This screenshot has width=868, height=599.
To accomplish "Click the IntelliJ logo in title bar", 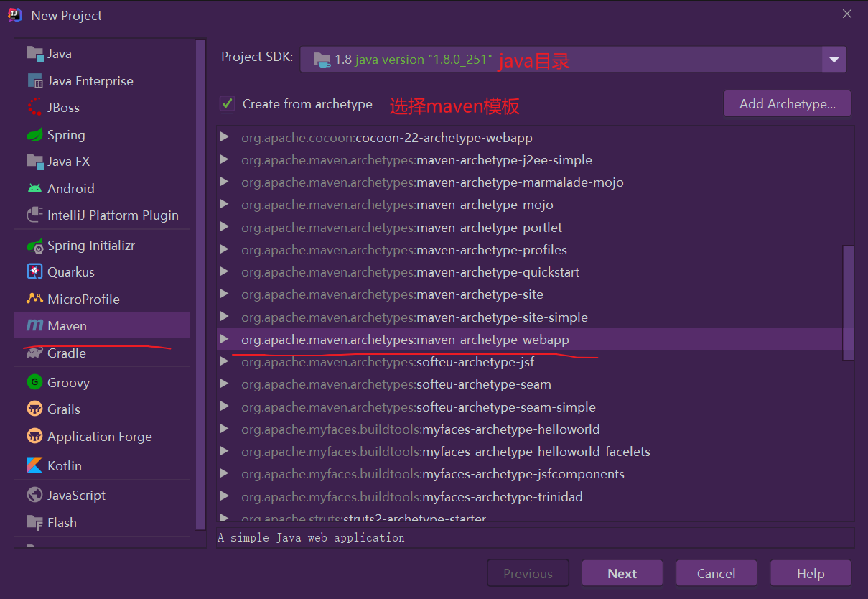I will 15,14.
